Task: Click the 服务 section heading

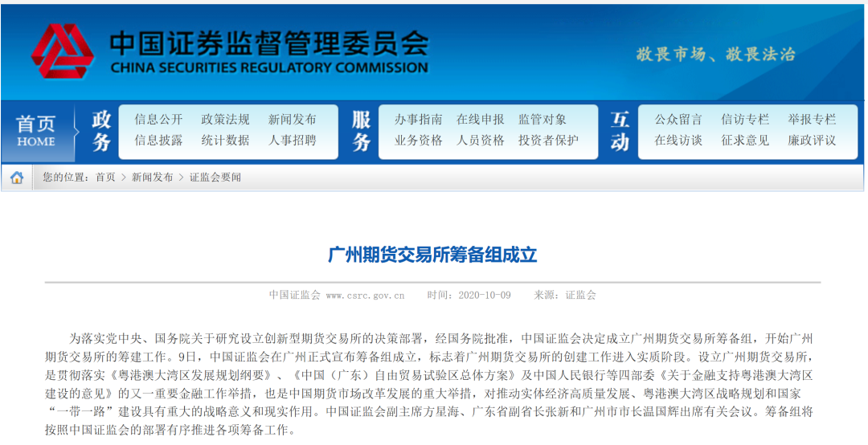Action: pos(362,131)
